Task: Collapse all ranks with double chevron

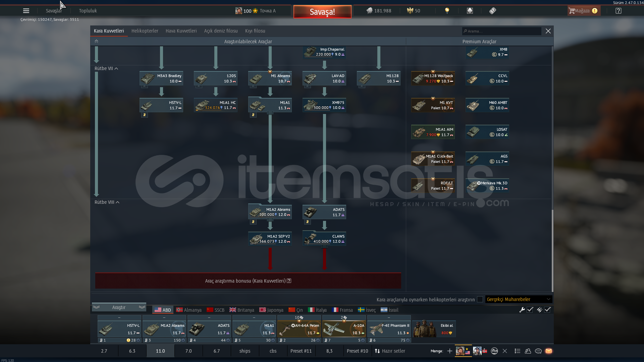Action: click(96, 41)
